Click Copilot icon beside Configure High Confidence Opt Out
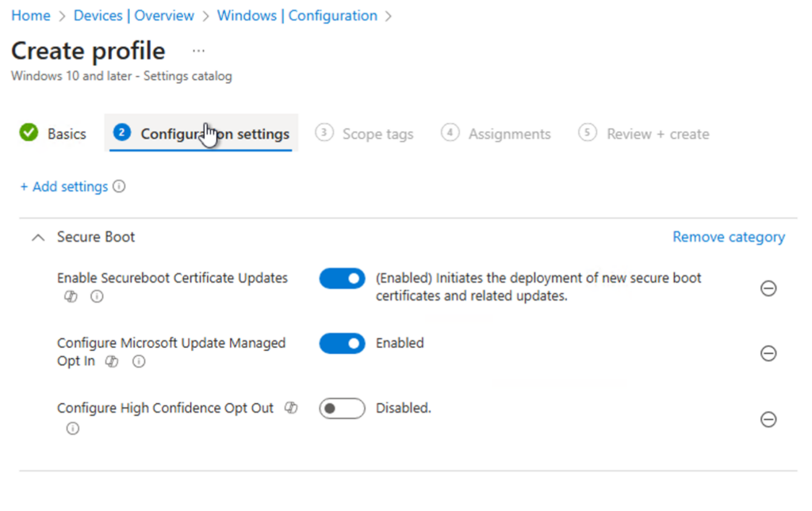 click(x=291, y=408)
